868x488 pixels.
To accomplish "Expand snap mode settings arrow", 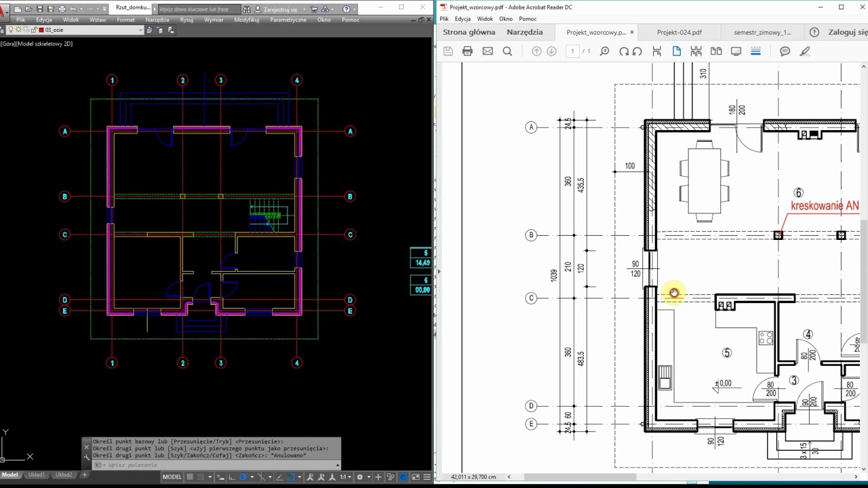I will (210, 476).
